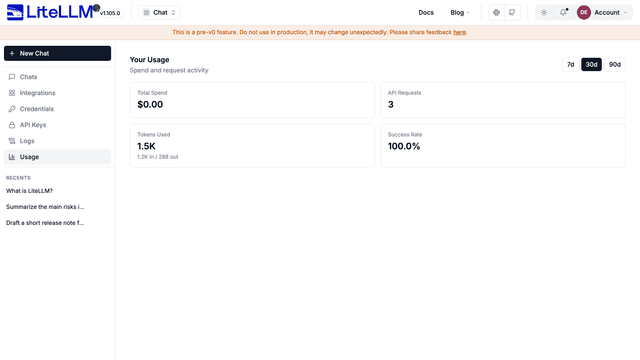Open Logs page
The image size is (640, 360).
(x=58, y=141)
